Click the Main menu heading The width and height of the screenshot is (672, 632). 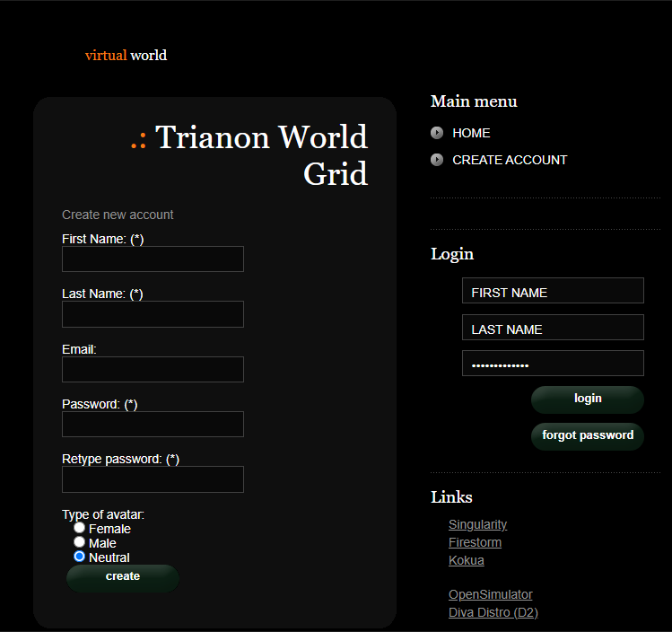click(474, 101)
